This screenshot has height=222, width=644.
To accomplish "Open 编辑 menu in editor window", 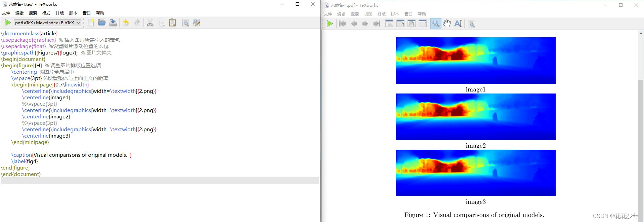I will [x=19, y=13].
